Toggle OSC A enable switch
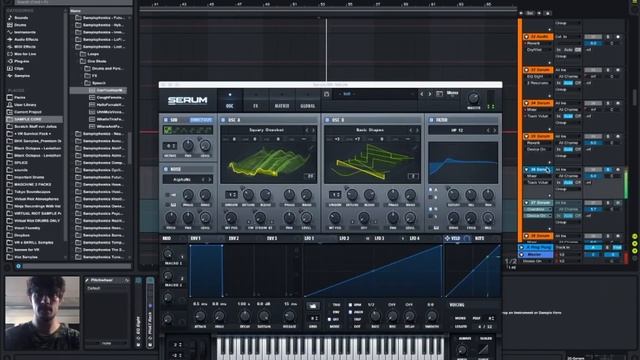640x360 pixels. [223, 120]
